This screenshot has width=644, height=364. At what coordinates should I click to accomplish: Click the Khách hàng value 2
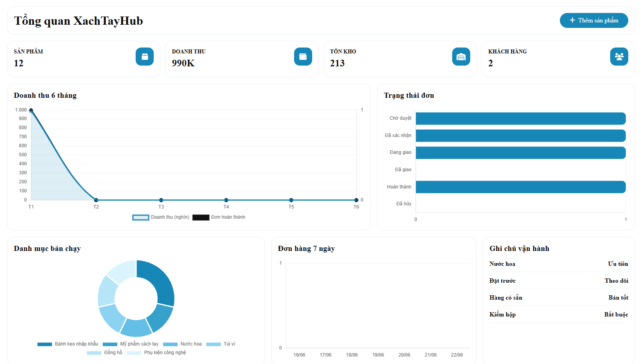[x=491, y=63]
